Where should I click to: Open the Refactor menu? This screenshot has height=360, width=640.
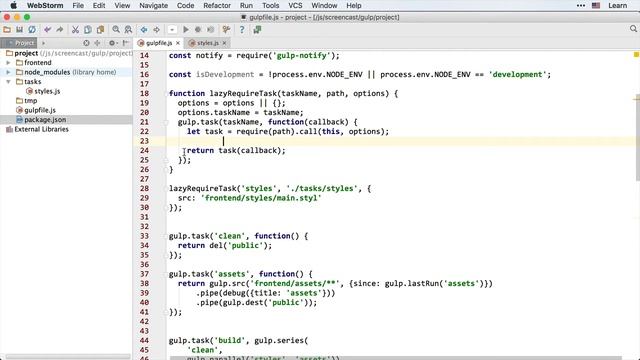(x=217, y=5)
